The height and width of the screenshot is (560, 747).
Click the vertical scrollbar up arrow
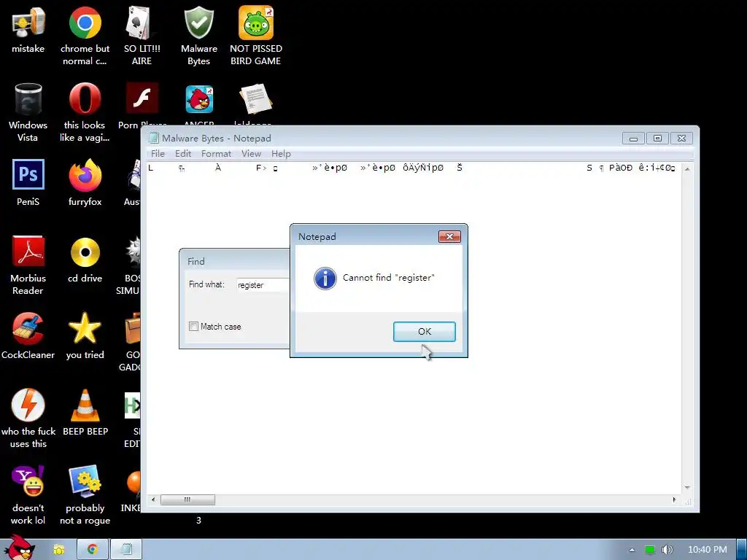(x=687, y=168)
